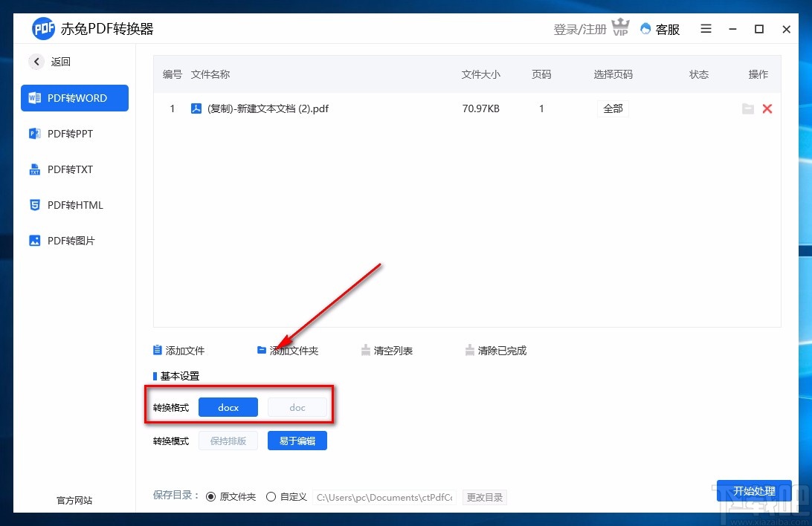812x526 pixels.
Task: Switch to the PDF转PPT tab
Action: click(x=74, y=134)
